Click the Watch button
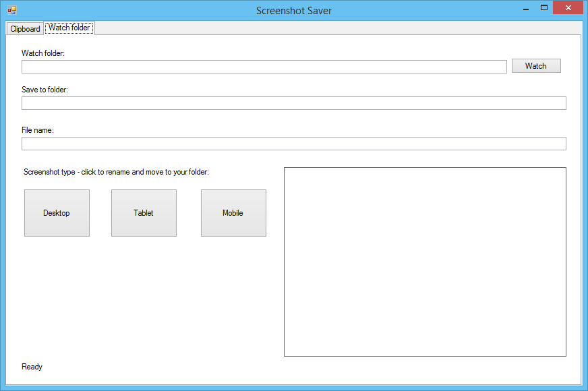This screenshot has width=588, height=391. click(x=536, y=66)
